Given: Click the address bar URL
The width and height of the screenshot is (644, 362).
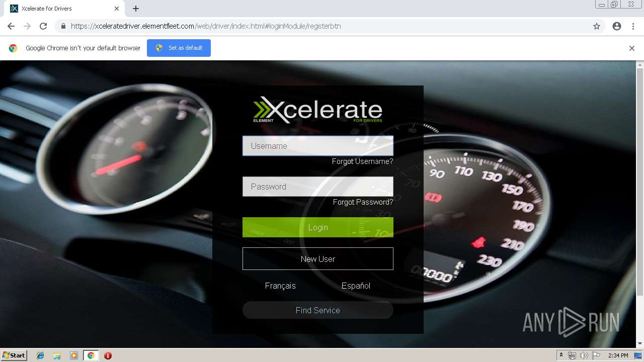Looking at the screenshot, I should (206, 26).
